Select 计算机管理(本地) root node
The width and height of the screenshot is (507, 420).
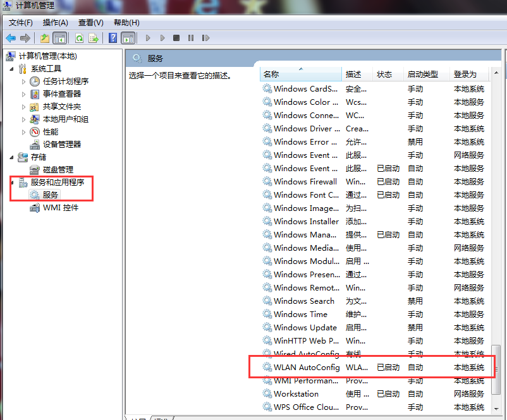coord(47,56)
